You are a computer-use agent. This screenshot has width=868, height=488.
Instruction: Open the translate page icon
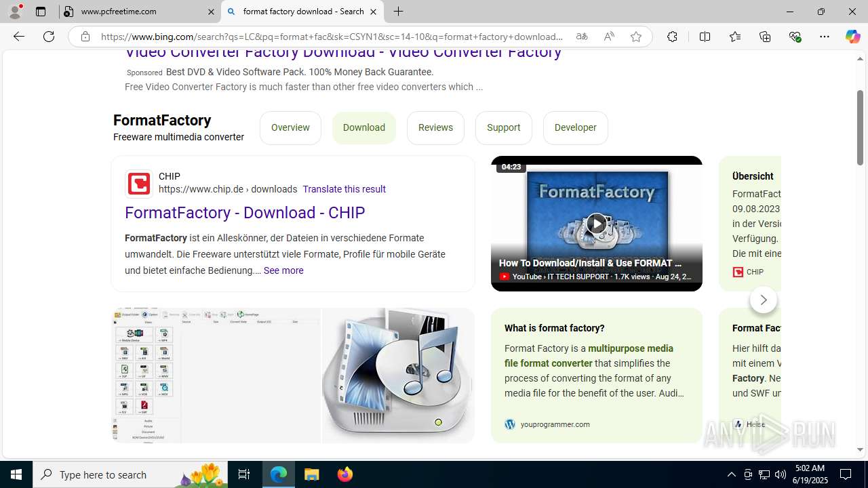point(582,37)
